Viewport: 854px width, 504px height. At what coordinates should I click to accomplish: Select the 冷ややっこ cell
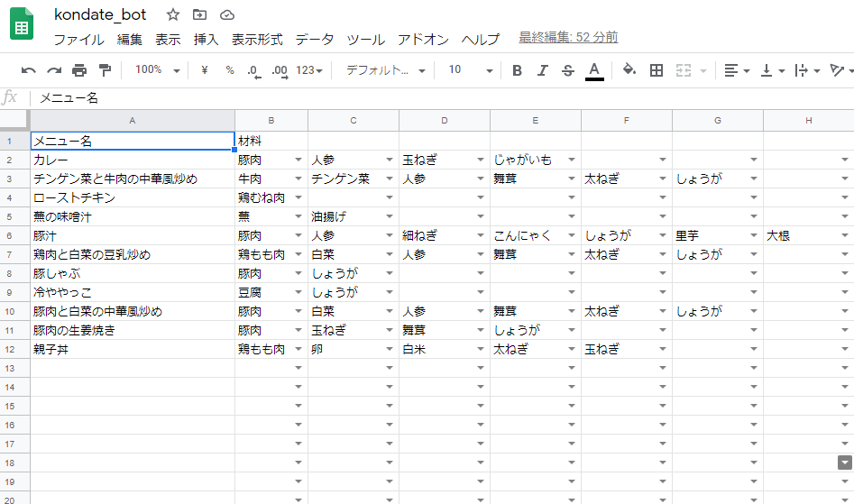[x=133, y=292]
